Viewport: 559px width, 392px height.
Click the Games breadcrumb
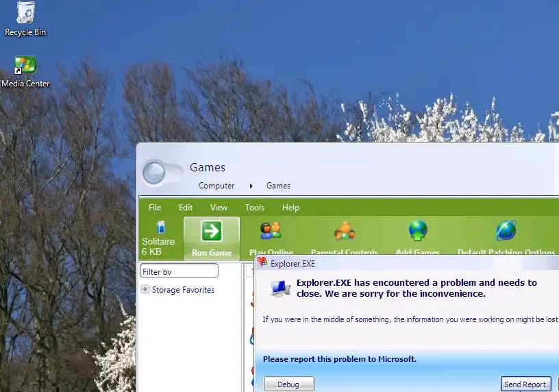point(278,186)
